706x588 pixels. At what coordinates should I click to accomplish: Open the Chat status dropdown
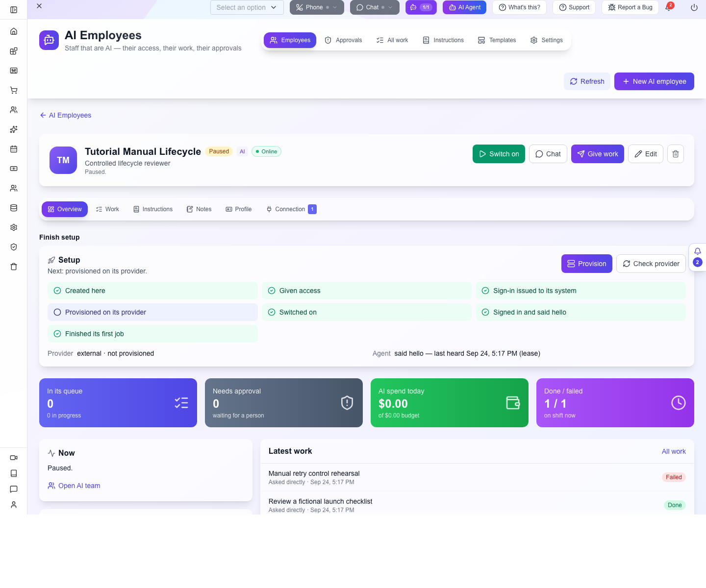[375, 7]
